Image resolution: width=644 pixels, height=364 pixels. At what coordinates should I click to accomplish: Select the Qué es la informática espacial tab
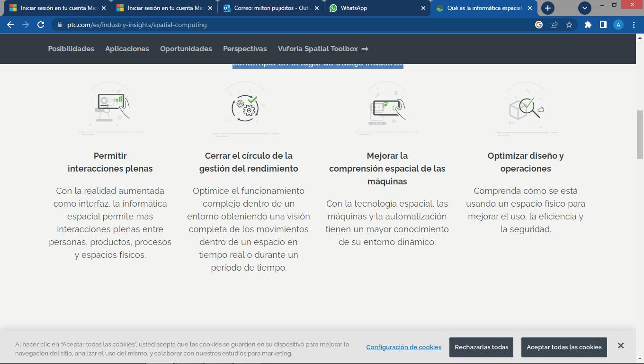point(484,8)
